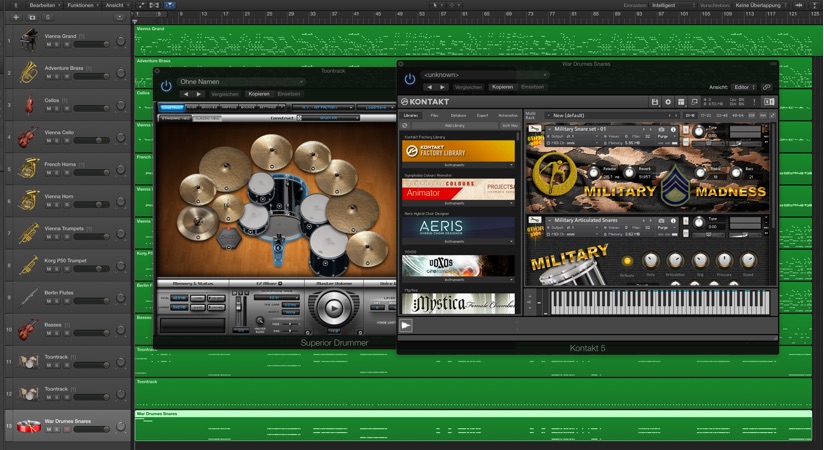Toggle record enable on War Drumes Snares
The height and width of the screenshot is (450, 824).
66,429
